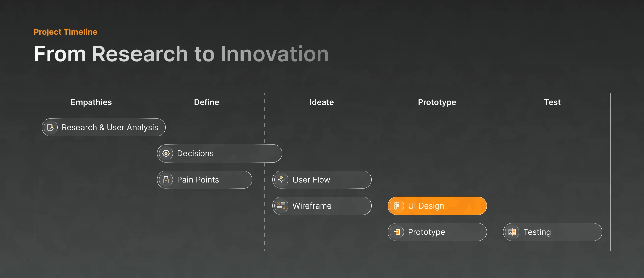Click the Project Timeline label
This screenshot has width=644, height=278.
point(65,32)
